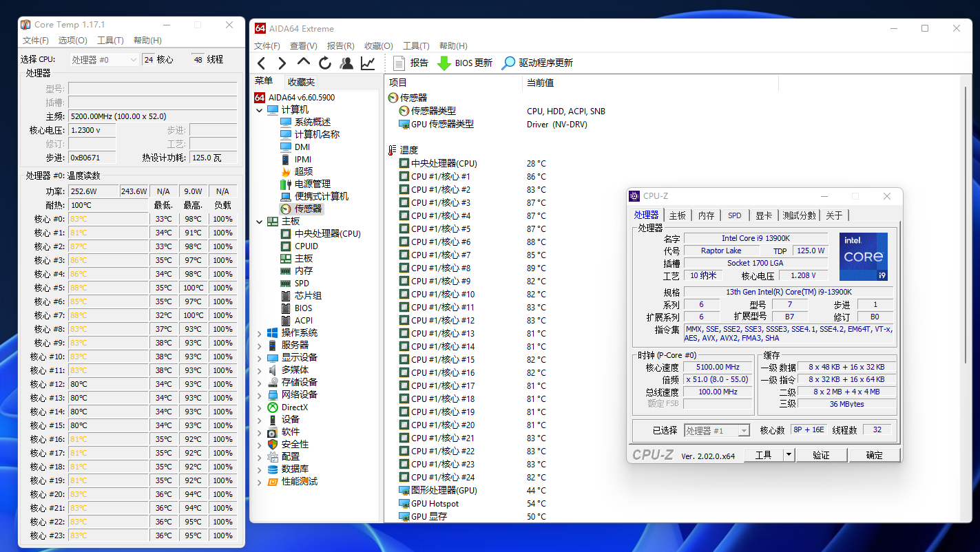Select 超频 in the sidebar tree
This screenshot has height=552, width=980.
[x=303, y=171]
